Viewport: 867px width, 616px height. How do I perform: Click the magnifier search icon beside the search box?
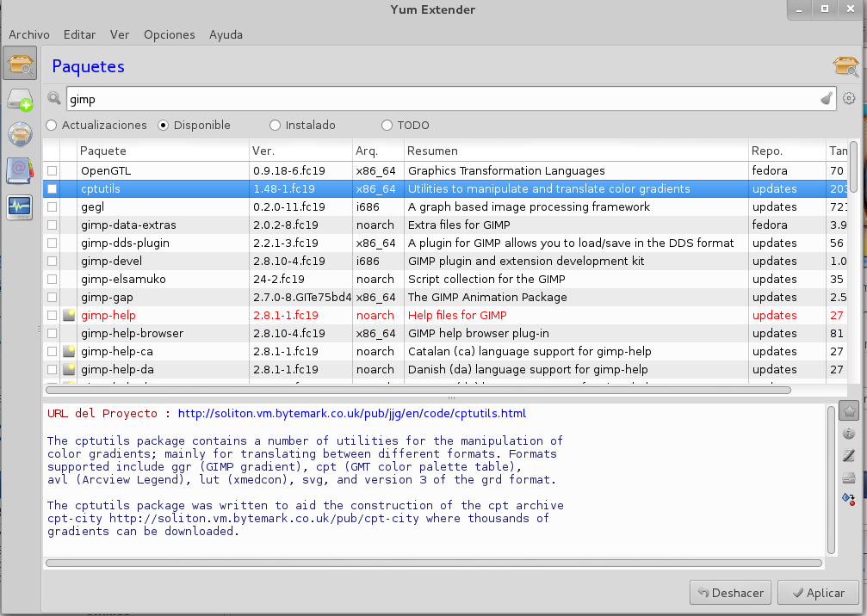[x=54, y=98]
